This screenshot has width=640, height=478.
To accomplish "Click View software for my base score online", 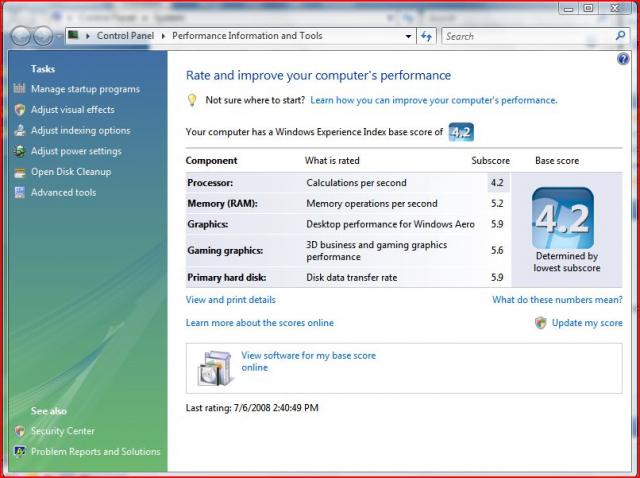I will (308, 361).
